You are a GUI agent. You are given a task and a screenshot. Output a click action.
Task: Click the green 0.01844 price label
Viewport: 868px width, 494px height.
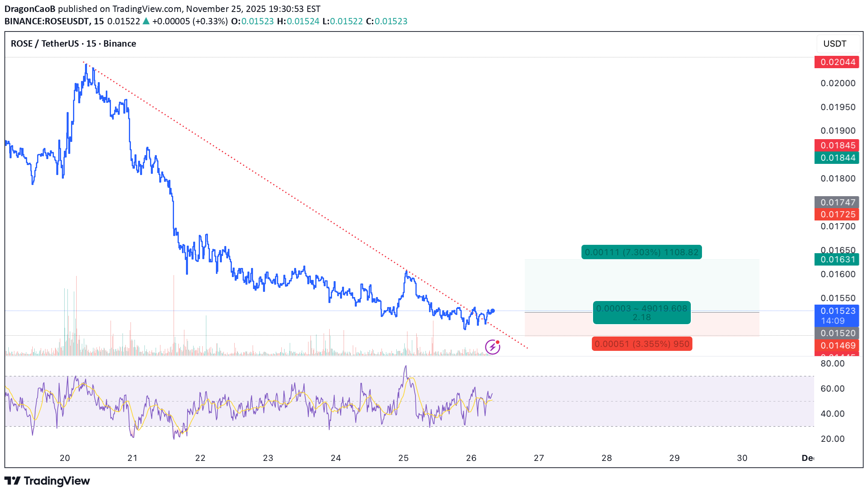pyautogui.click(x=837, y=158)
